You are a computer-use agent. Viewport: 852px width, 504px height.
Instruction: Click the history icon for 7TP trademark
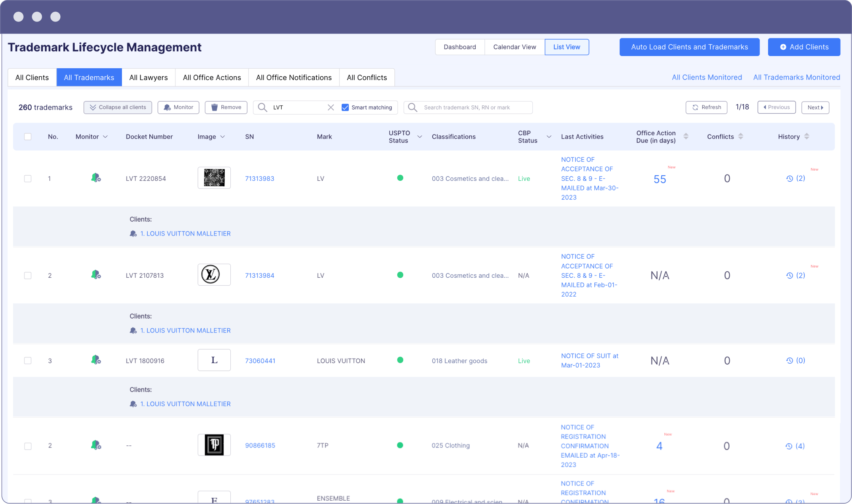coord(789,446)
